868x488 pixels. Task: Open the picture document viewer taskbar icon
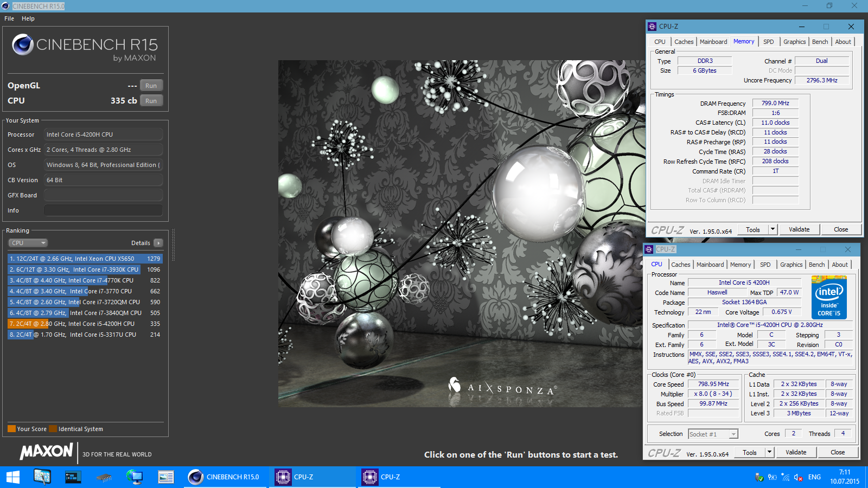pyautogui.click(x=165, y=477)
